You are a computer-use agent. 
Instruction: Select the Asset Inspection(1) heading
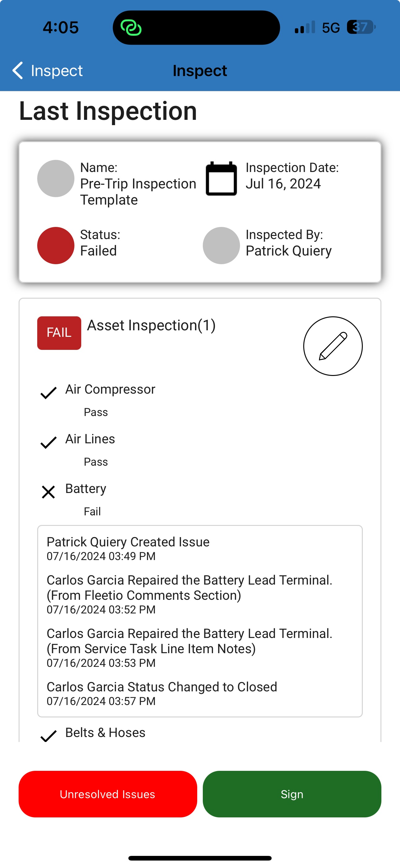click(151, 325)
